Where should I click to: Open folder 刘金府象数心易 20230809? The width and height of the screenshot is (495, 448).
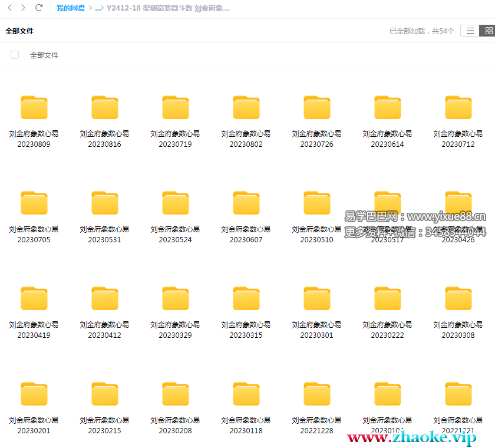[34, 108]
